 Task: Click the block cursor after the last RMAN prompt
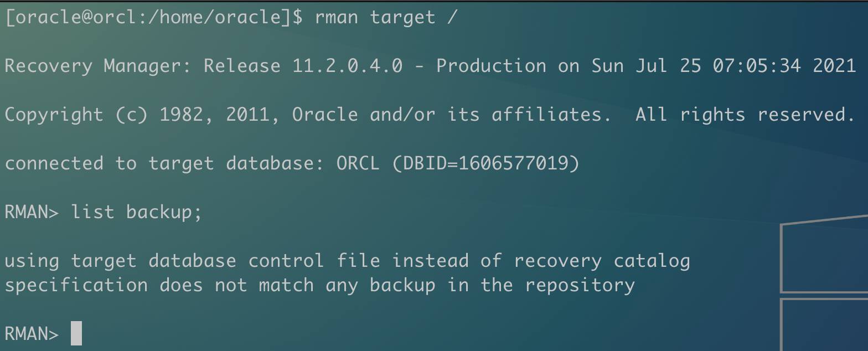click(x=76, y=333)
